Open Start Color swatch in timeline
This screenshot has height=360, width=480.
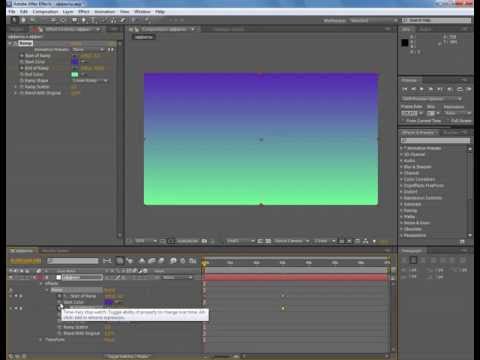[108, 302]
